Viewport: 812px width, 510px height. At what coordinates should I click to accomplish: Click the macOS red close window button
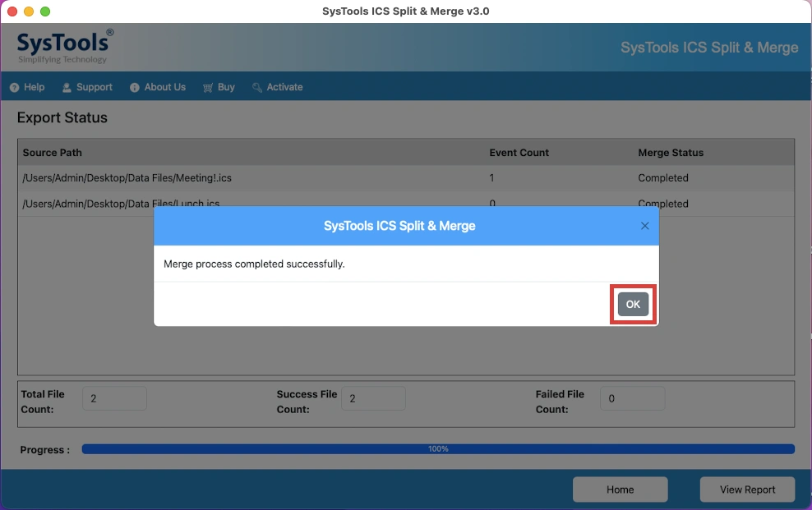click(12, 11)
